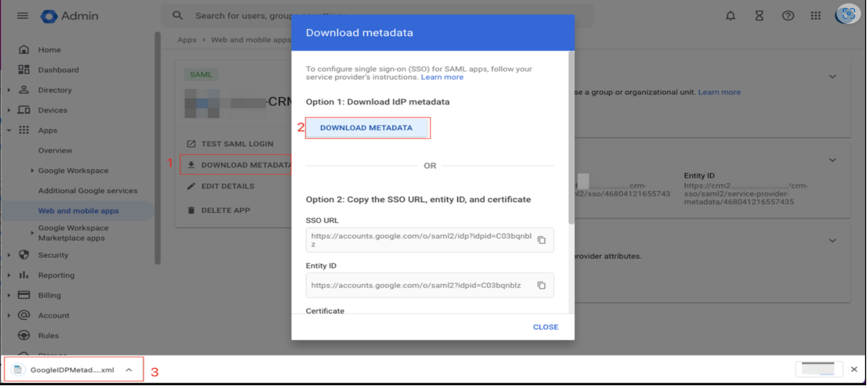
Task: Open Learn more about organizational units
Action: (719, 92)
